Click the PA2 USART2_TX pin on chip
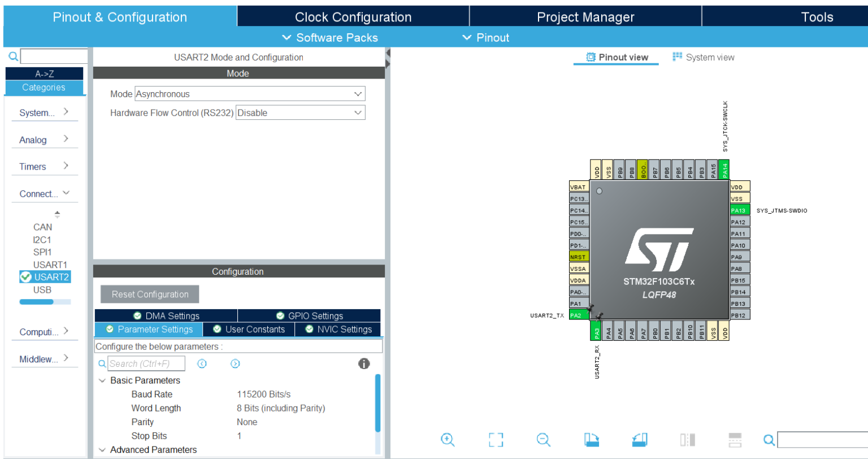The image size is (868, 459). (x=576, y=315)
